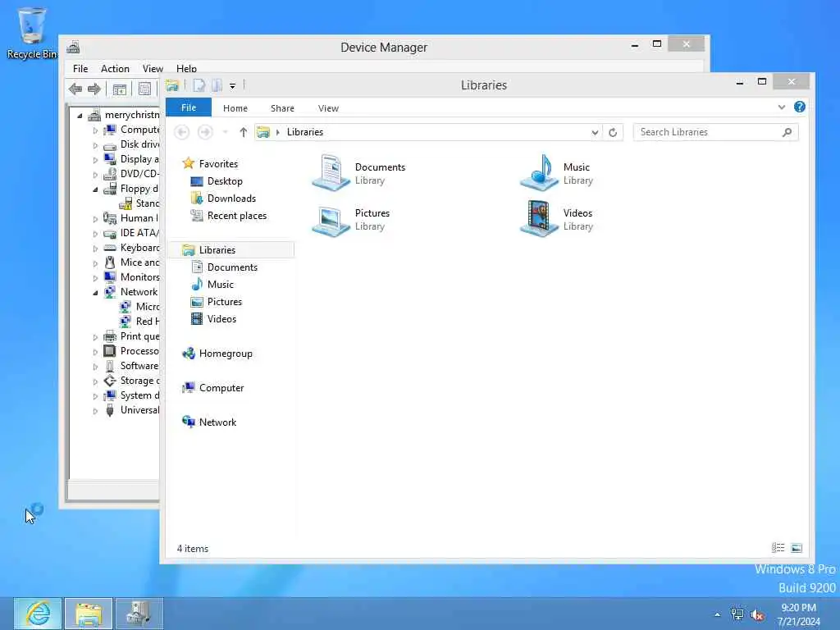Open the Home ribbon tab
Image resolution: width=840 pixels, height=630 pixels.
coord(235,108)
